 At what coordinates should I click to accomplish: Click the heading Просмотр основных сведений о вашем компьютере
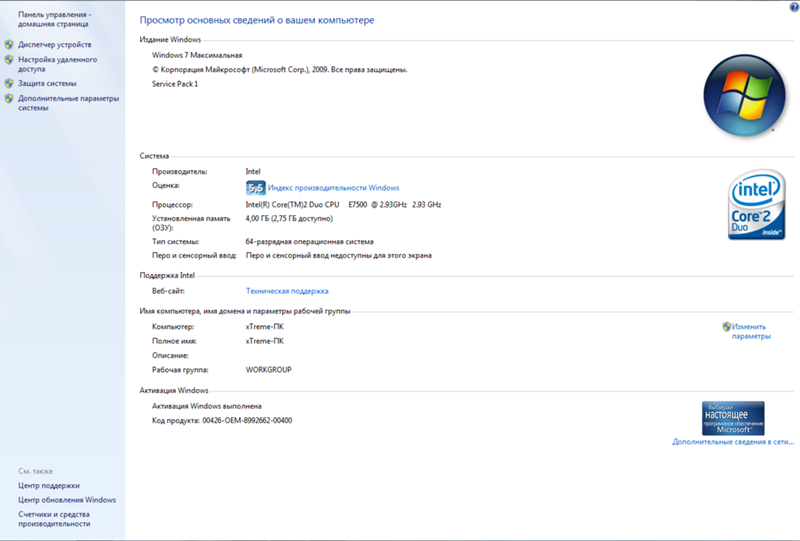(257, 20)
